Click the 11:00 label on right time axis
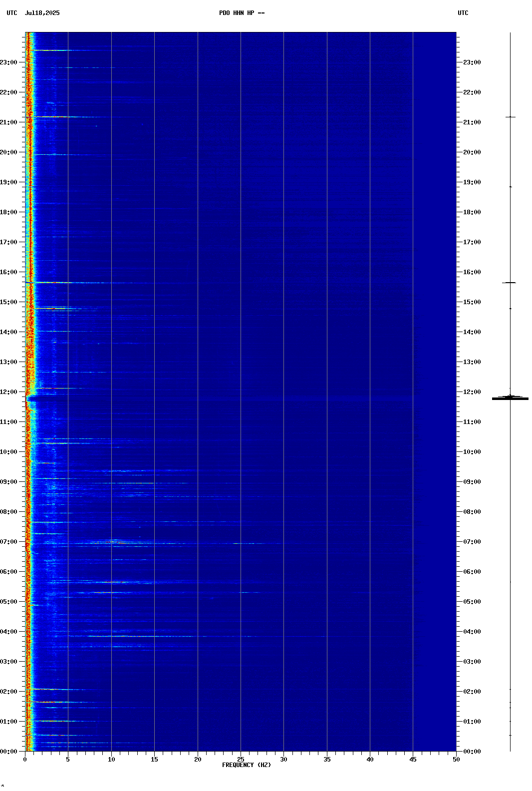The width and height of the screenshot is (532, 791). [x=472, y=422]
